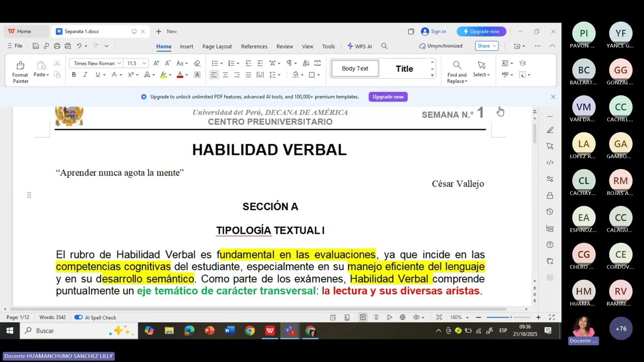Click the Save icon in quick toolbar

[36, 46]
